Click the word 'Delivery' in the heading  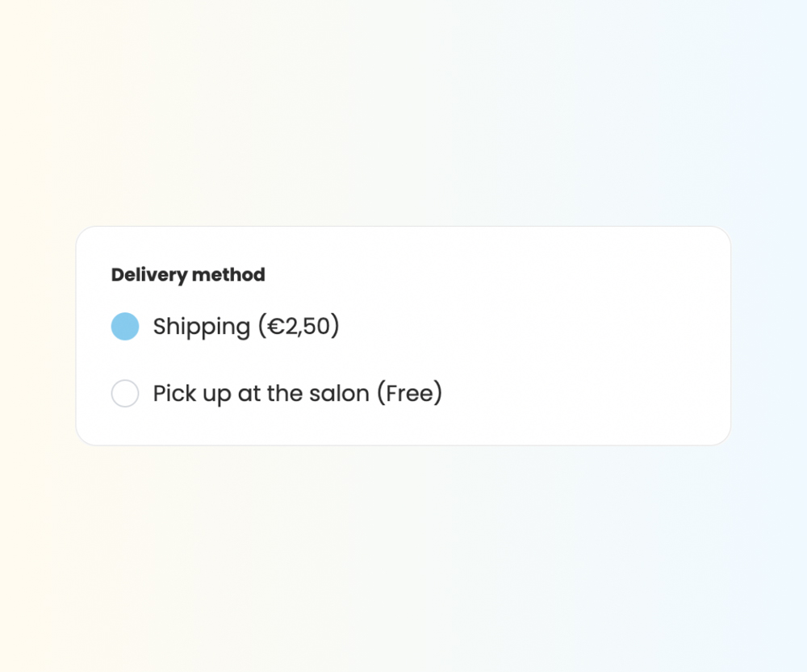148,275
